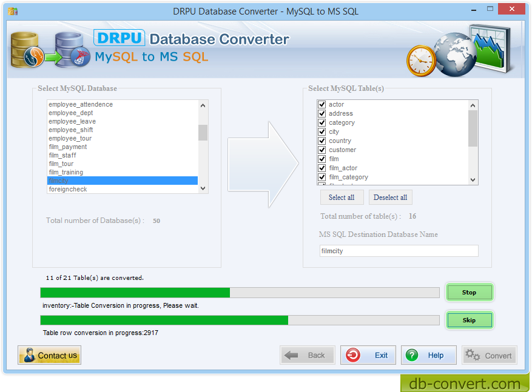Click the Convert gears icon
532x392 pixels.
pos(473,354)
